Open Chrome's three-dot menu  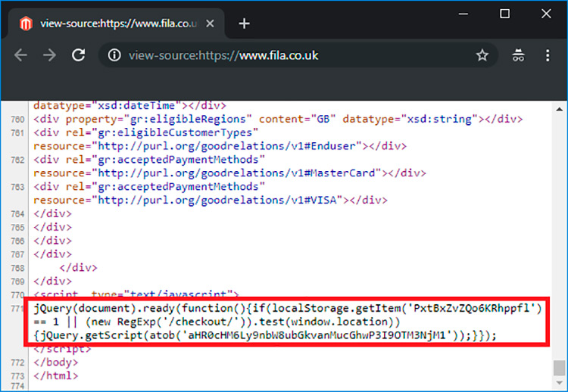coord(547,55)
